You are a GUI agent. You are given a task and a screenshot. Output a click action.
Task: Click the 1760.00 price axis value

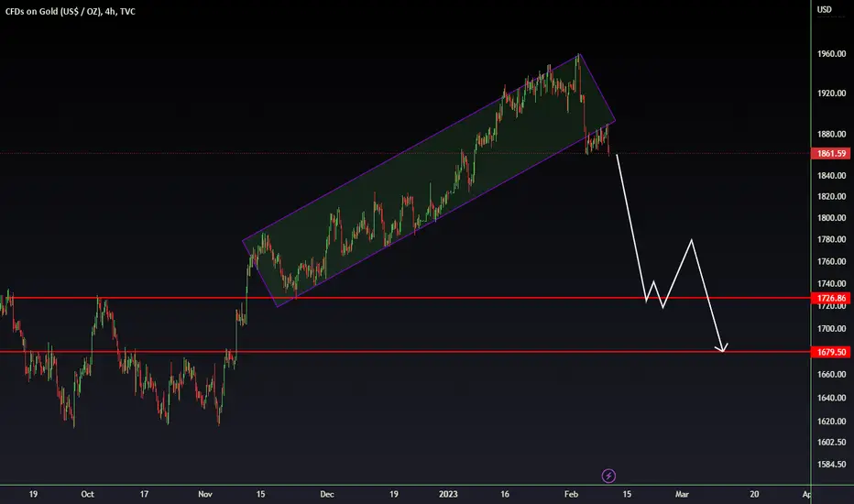pos(831,261)
